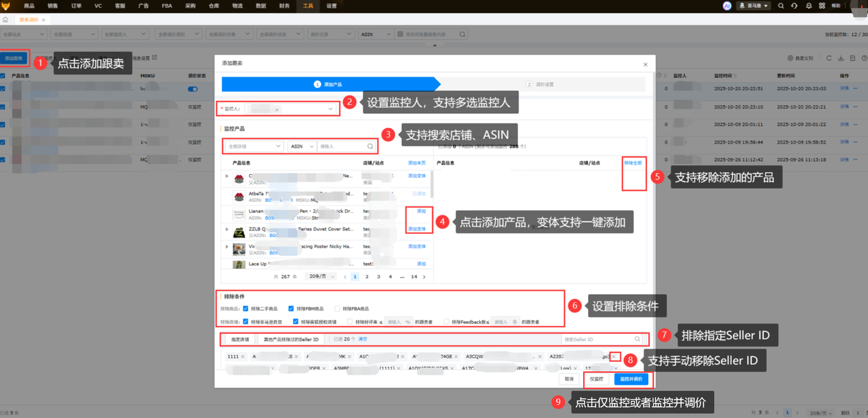Viewport: 868px width, 418px height.
Task: Click the 监控并调价 button
Action: 631,379
